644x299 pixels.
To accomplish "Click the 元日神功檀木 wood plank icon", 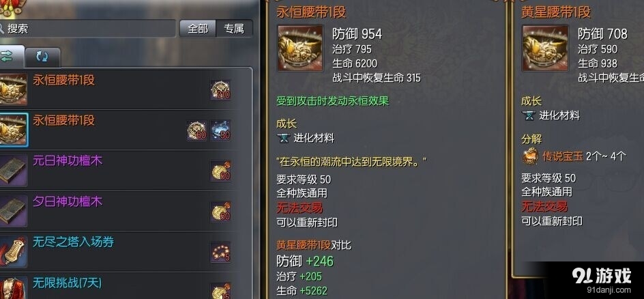I will tap(13, 171).
